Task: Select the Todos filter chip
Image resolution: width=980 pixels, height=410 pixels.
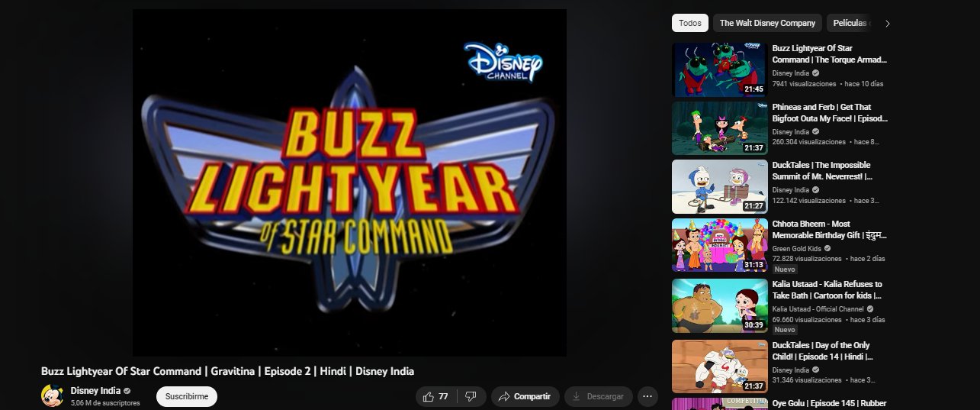Action: [x=690, y=23]
